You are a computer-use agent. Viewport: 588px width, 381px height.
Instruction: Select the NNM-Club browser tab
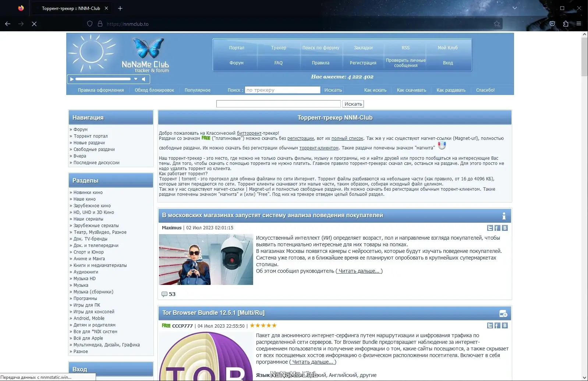71,8
